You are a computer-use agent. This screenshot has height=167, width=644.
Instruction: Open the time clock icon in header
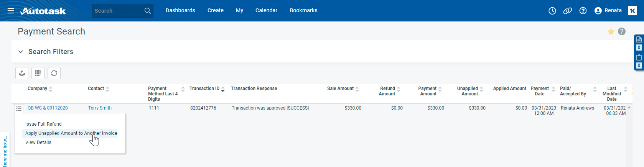click(x=552, y=11)
